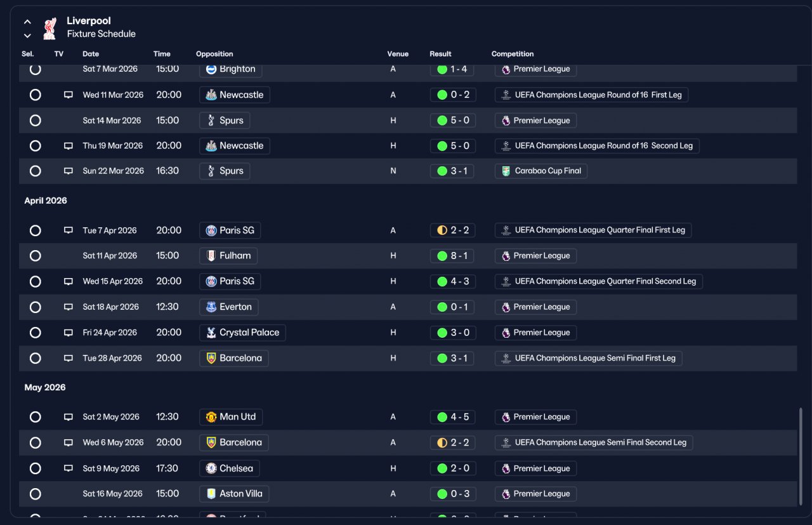
Task: Click TV icon for Newcastle 11 Mar fixture
Action: pos(69,95)
